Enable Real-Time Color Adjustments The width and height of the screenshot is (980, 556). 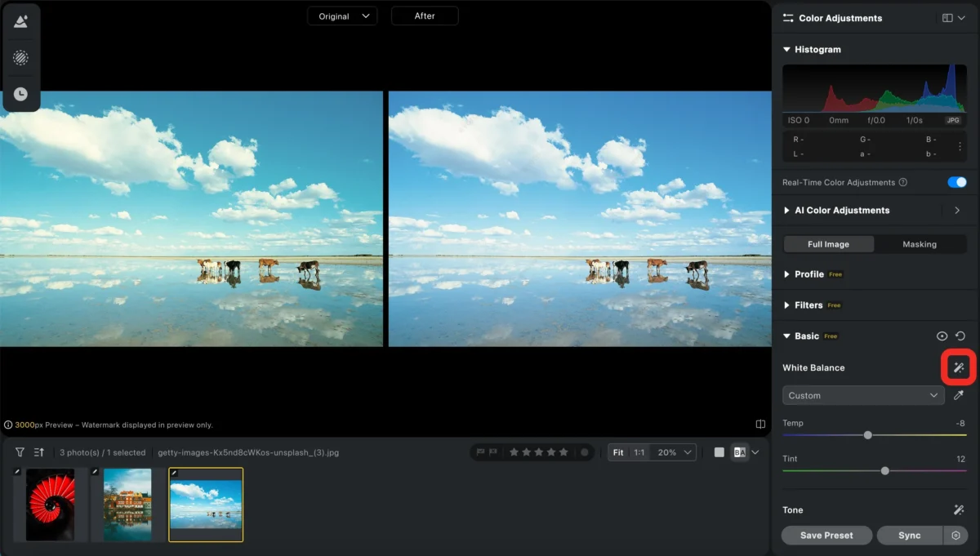coord(955,182)
